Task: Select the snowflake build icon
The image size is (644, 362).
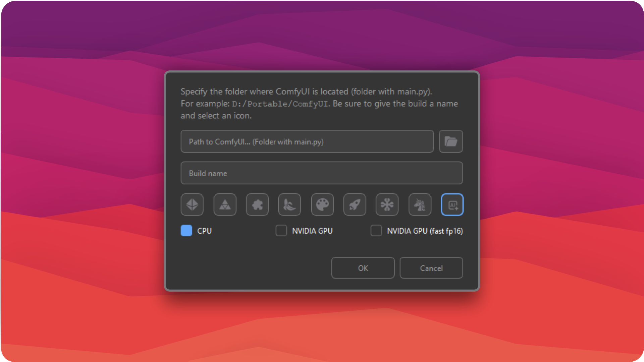Action: click(387, 204)
